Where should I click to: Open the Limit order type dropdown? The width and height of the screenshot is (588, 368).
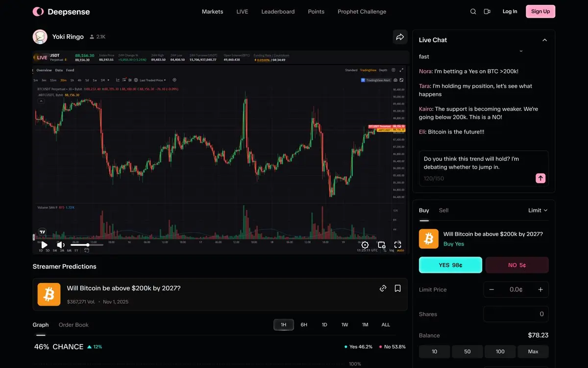[x=538, y=210]
